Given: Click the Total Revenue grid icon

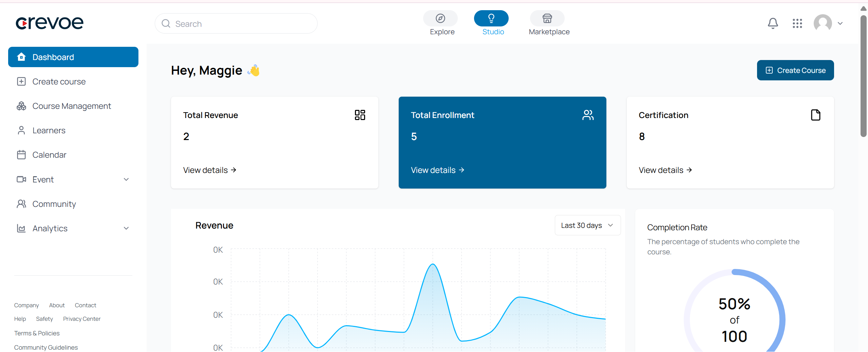Looking at the screenshot, I should pos(360,115).
